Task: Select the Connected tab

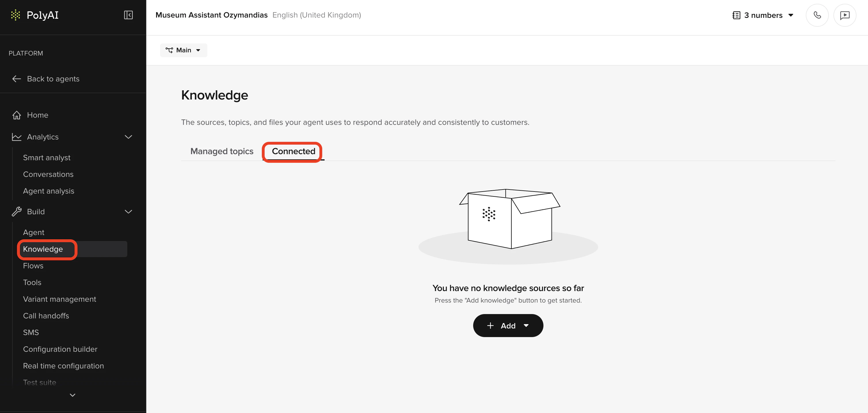Action: coord(293,152)
